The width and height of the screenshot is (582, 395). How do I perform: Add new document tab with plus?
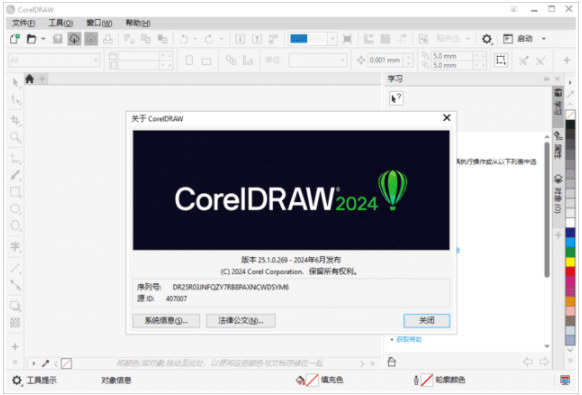[x=42, y=79]
